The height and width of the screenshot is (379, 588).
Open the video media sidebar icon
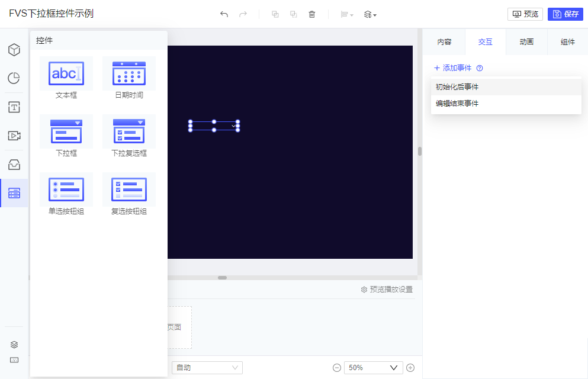click(x=14, y=136)
